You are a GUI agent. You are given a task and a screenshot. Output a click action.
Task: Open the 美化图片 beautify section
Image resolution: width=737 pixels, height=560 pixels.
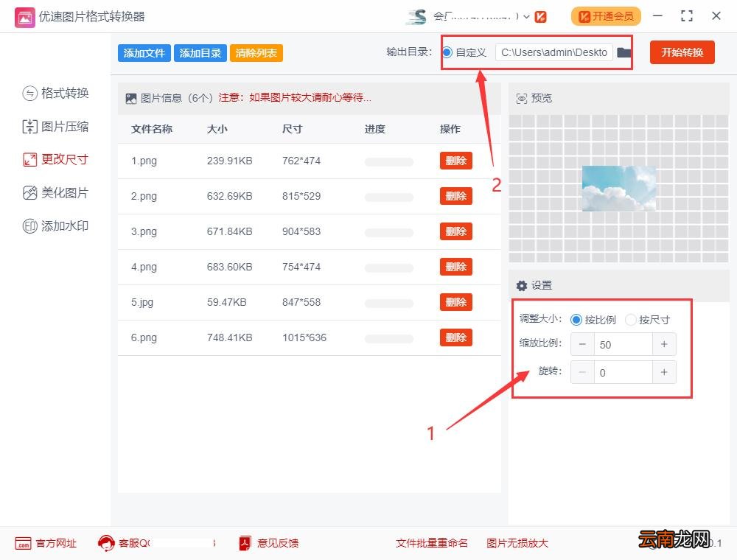point(55,192)
